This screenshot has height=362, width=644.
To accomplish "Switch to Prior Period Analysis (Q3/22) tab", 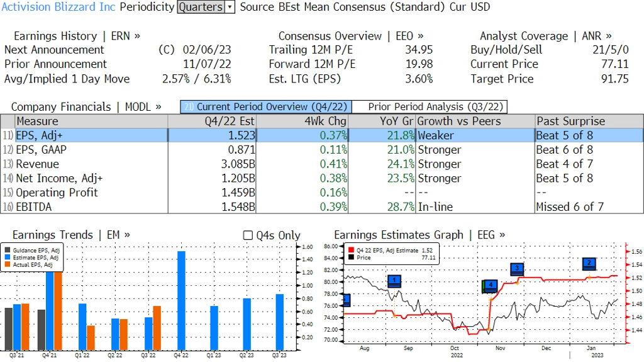I will tap(430, 106).
